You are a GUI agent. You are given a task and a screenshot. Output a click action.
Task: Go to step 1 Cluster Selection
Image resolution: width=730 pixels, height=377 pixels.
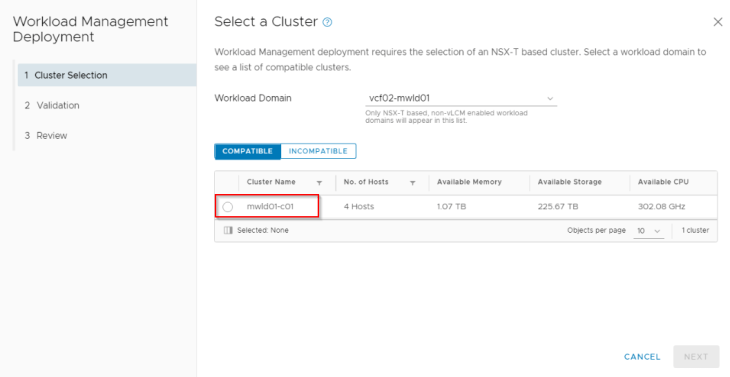[107, 75]
